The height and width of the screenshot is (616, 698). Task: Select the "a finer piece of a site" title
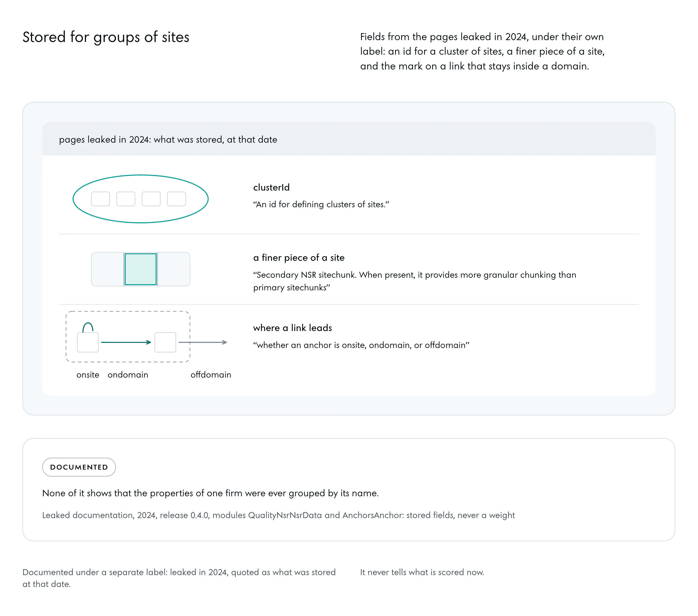299,258
